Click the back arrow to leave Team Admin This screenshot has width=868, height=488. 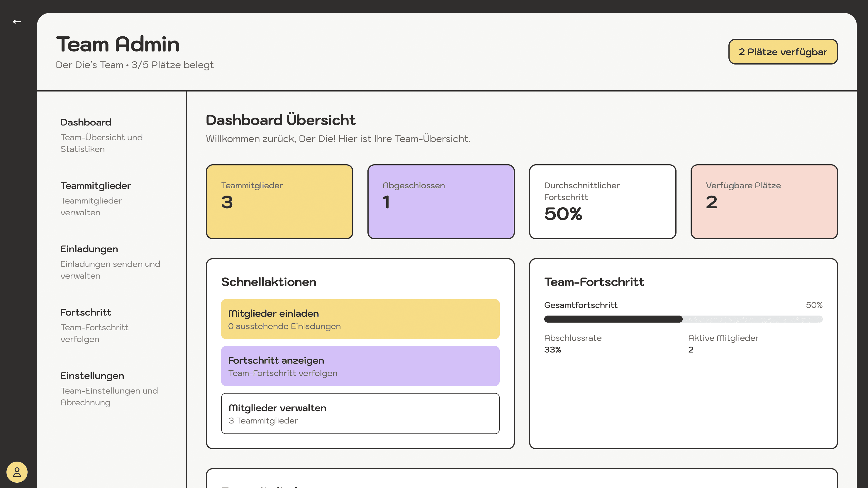point(17,21)
